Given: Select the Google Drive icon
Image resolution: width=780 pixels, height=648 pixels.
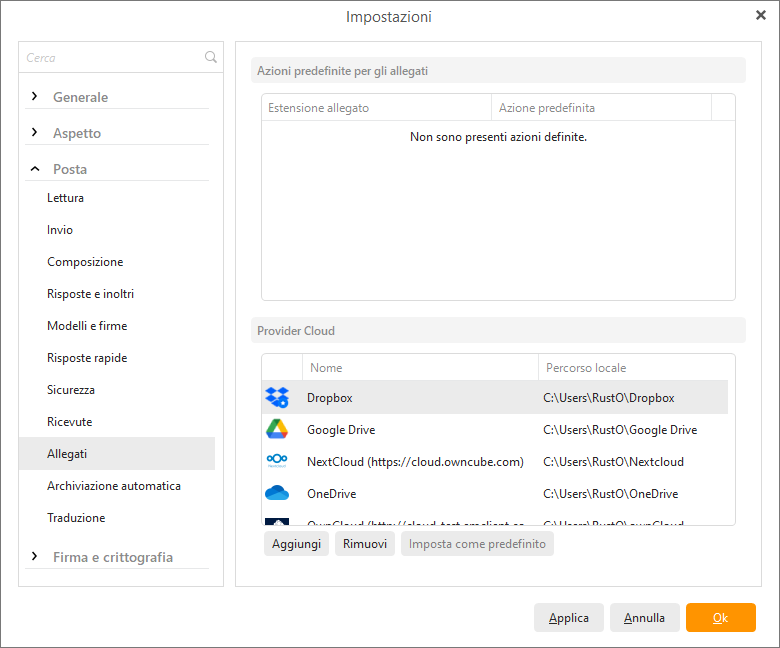Looking at the screenshot, I should tap(277, 429).
